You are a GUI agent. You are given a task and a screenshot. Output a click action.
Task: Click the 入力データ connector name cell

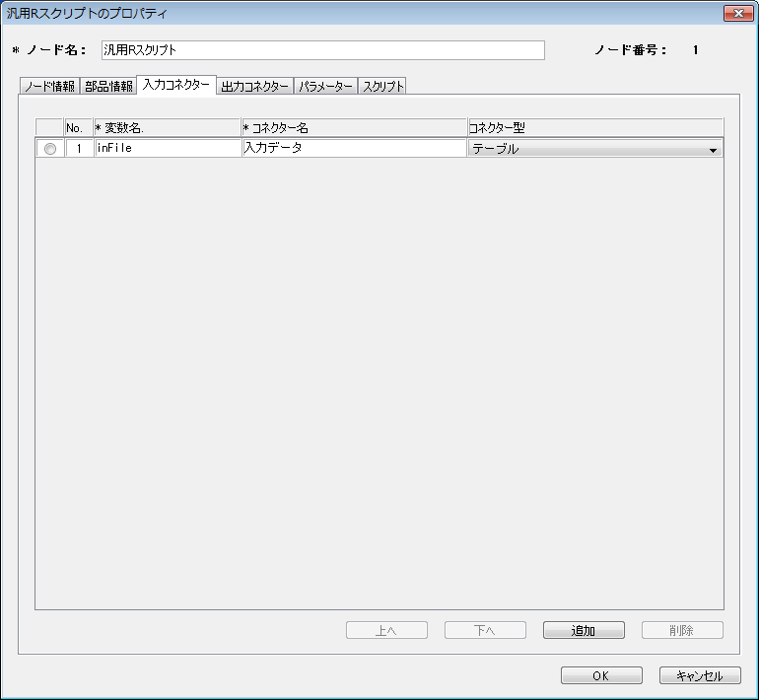tap(353, 148)
